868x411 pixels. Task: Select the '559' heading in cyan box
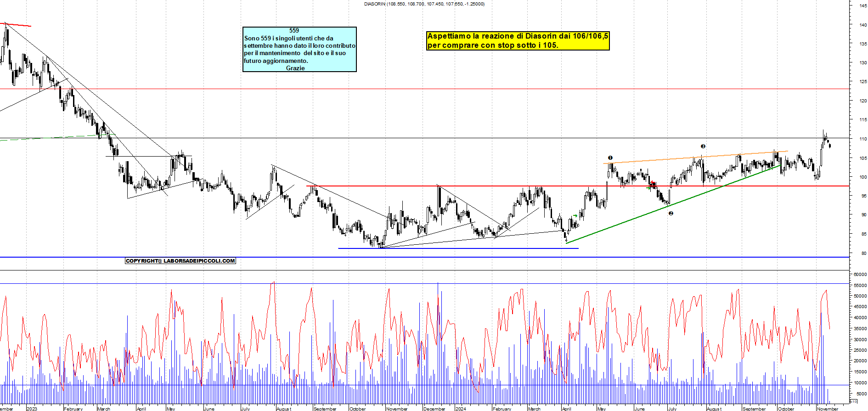(294, 30)
